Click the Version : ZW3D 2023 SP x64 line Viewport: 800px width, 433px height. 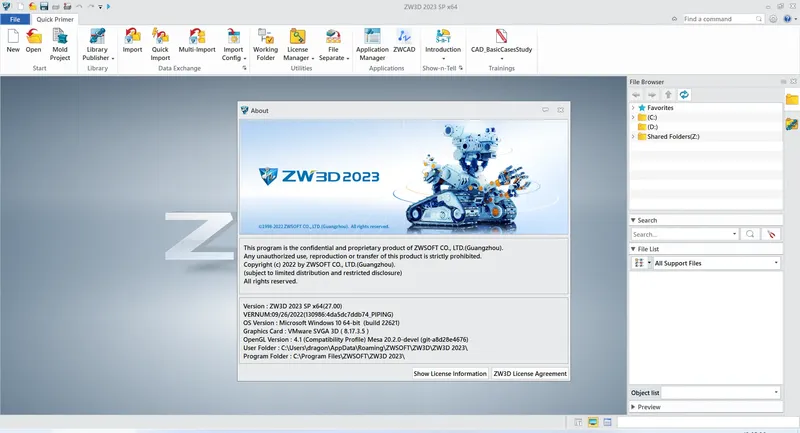coord(292,306)
